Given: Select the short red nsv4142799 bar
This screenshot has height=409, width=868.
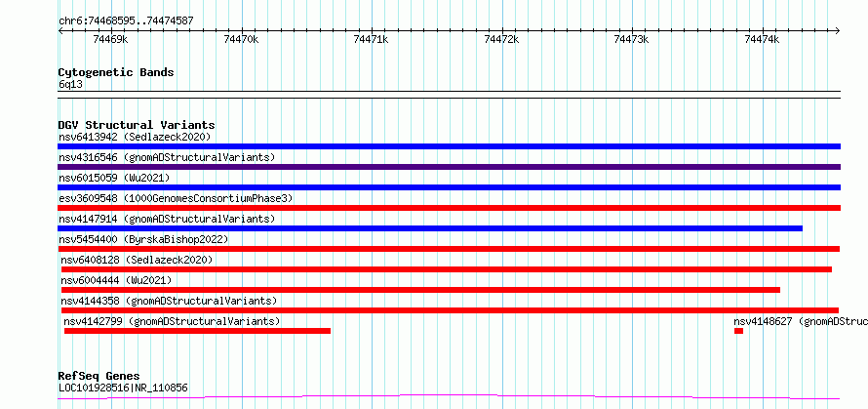Looking at the screenshot, I should pyautogui.click(x=197, y=331).
